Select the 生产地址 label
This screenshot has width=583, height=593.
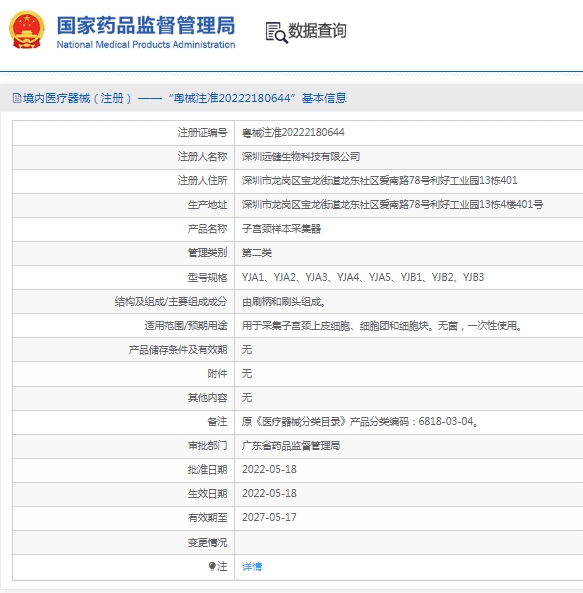(x=208, y=205)
